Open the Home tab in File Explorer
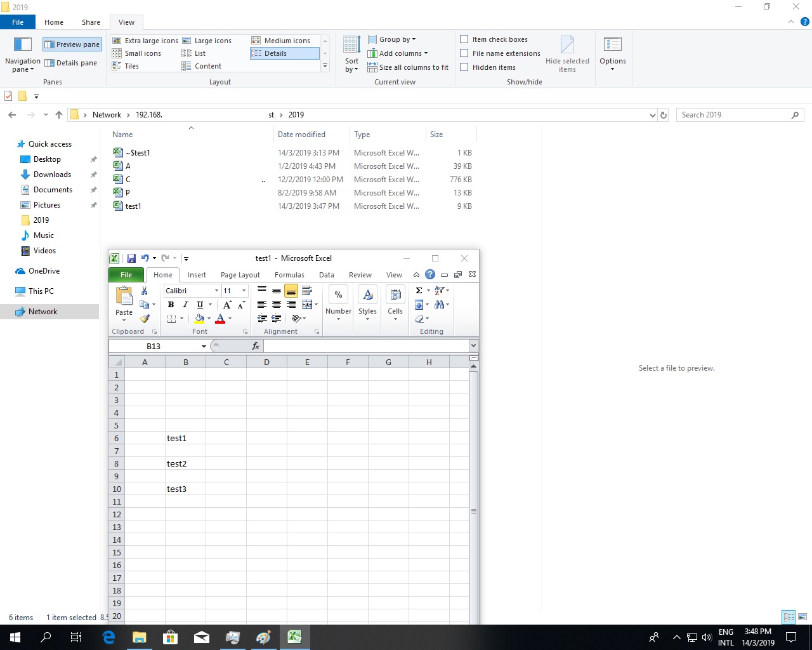This screenshot has height=650, width=812. [54, 22]
